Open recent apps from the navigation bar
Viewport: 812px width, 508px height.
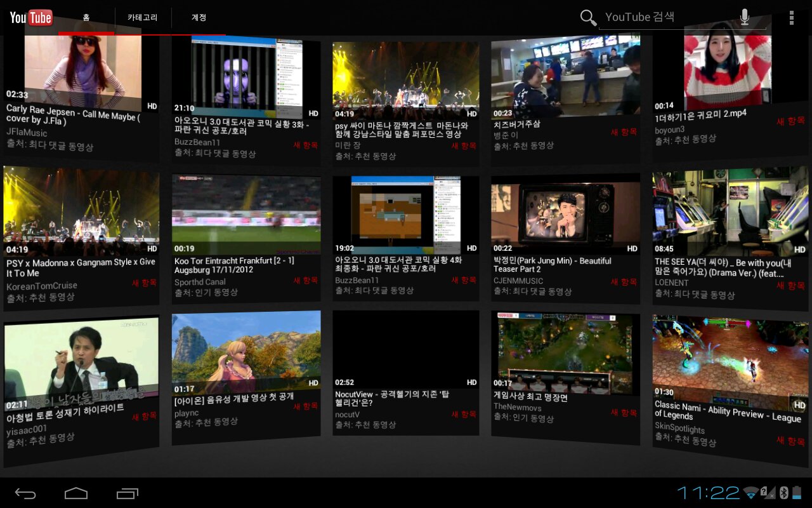[128, 493]
